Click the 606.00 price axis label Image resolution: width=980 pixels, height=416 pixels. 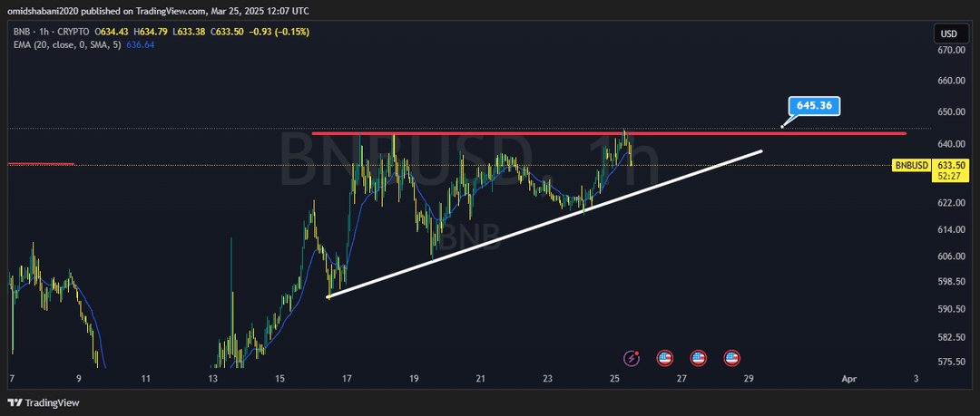coord(951,256)
